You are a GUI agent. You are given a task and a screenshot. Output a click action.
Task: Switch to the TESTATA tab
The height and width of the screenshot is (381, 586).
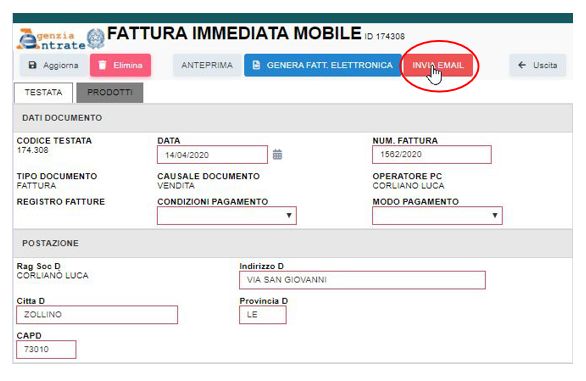[x=43, y=92]
